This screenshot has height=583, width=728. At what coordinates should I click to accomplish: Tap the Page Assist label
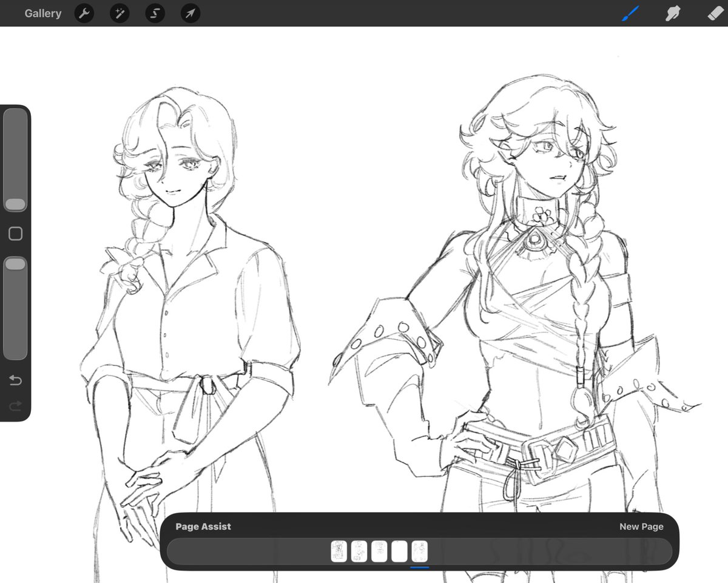[203, 527]
